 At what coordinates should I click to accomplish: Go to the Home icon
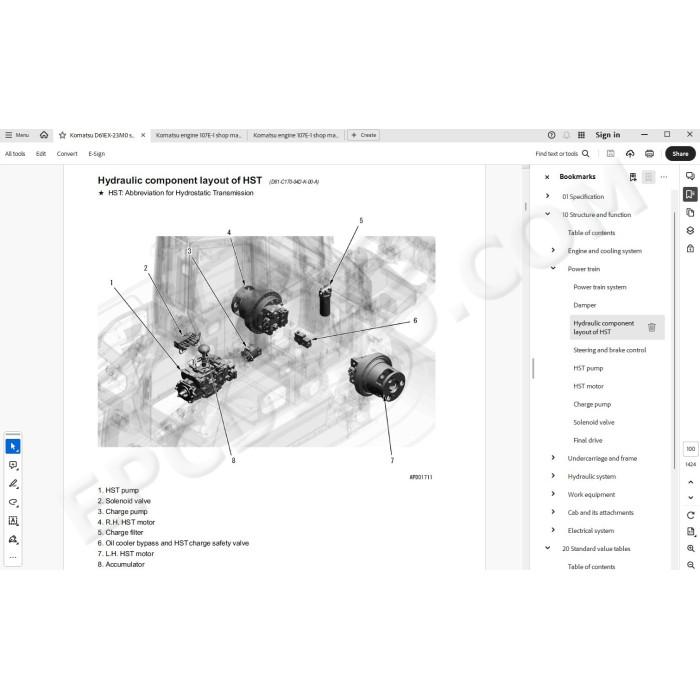pyautogui.click(x=44, y=135)
